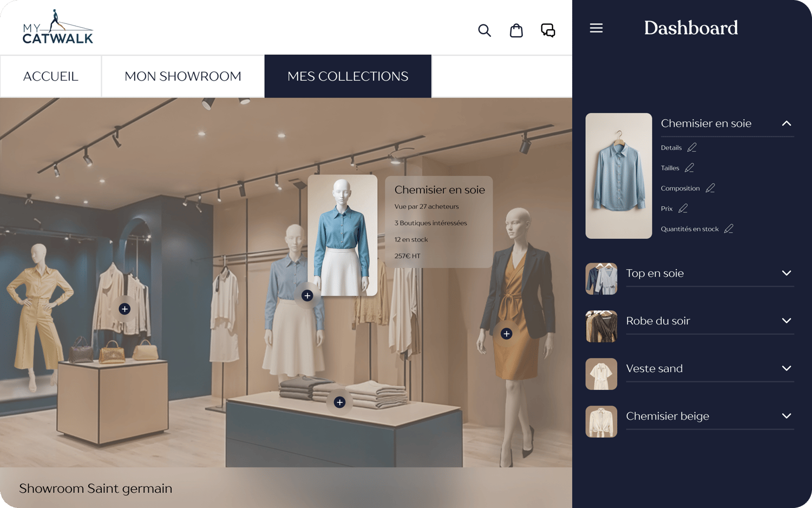
Task: Click the My Catwalk logo
Action: pos(58,27)
